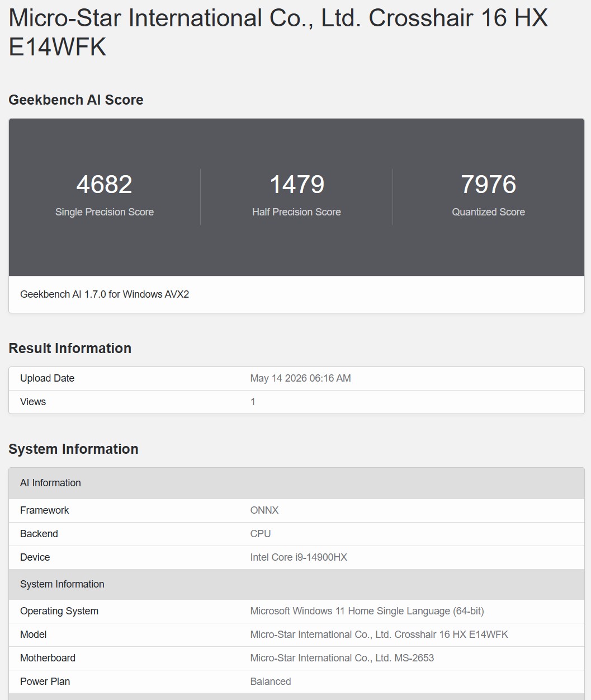
Task: Click 'Geekbench AI 1.7.0 for Windows AVX2' text
Action: click(x=105, y=294)
